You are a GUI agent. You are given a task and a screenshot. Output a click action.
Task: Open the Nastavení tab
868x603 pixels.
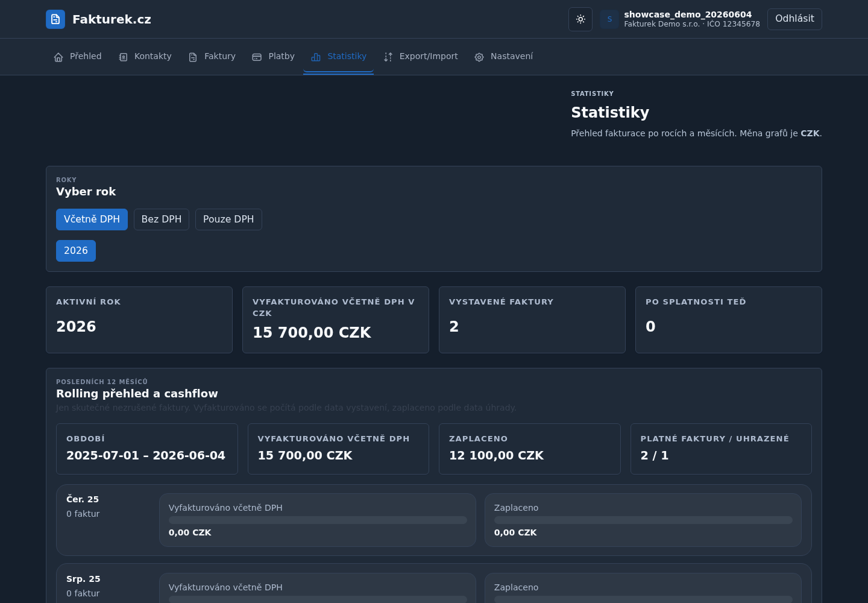pyautogui.click(x=504, y=57)
